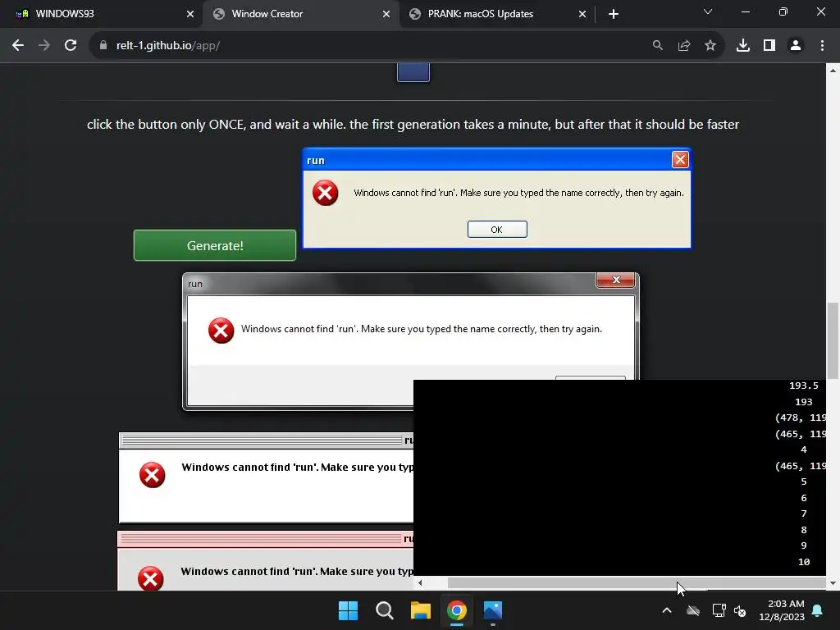This screenshot has width=840, height=630.
Task: Open the Windows Start menu
Action: [348, 610]
